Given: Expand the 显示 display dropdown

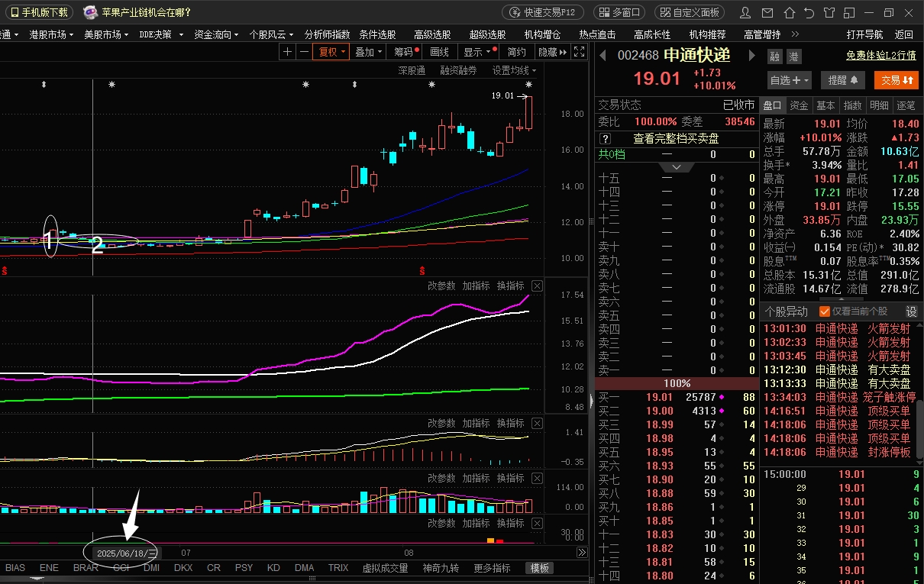Looking at the screenshot, I should [478, 52].
